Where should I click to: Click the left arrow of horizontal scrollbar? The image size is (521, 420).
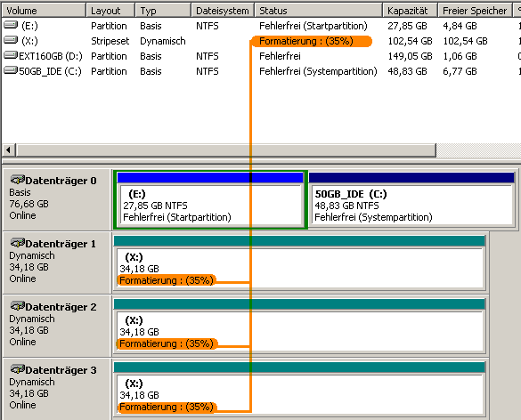click(x=9, y=150)
